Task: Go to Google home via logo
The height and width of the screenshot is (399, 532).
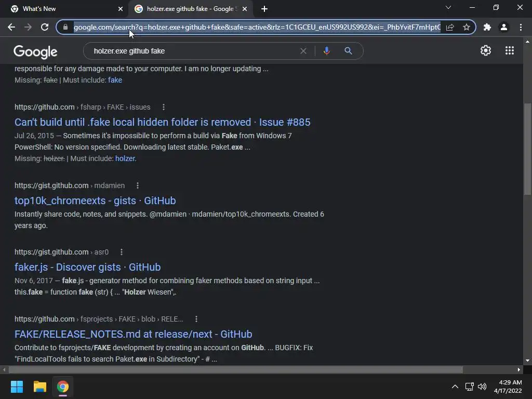Action: pyautogui.click(x=35, y=52)
